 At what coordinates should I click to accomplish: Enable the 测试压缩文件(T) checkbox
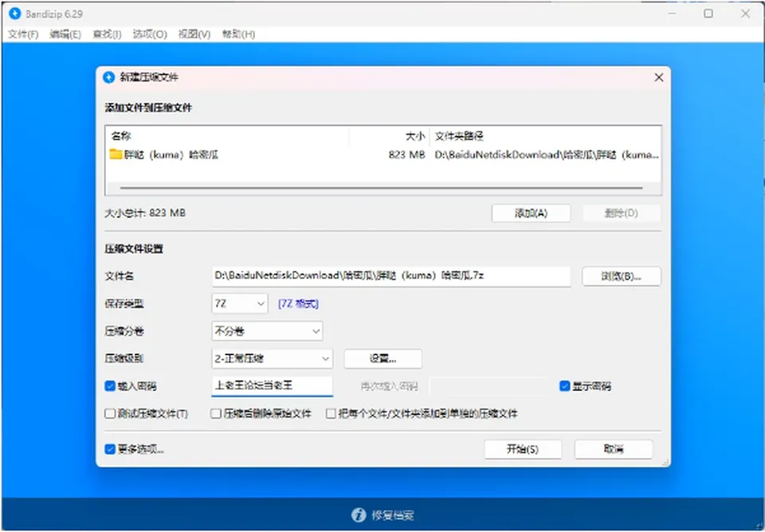tap(110, 414)
